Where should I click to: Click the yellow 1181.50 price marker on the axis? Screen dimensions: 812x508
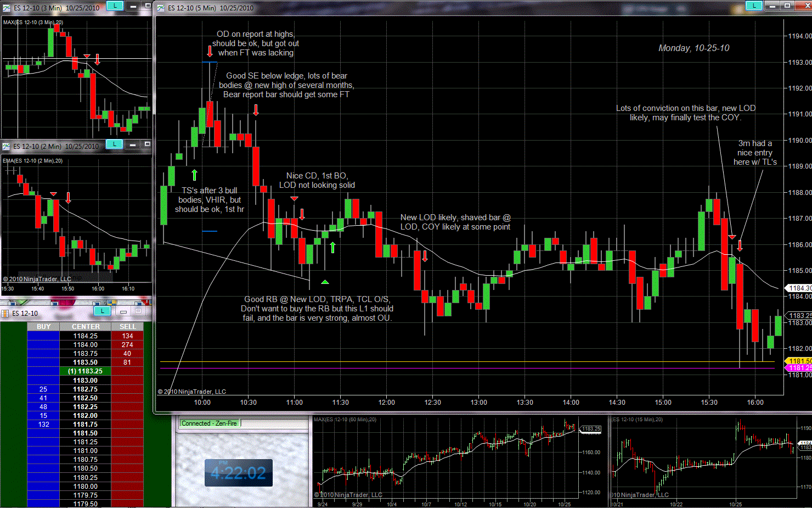799,361
